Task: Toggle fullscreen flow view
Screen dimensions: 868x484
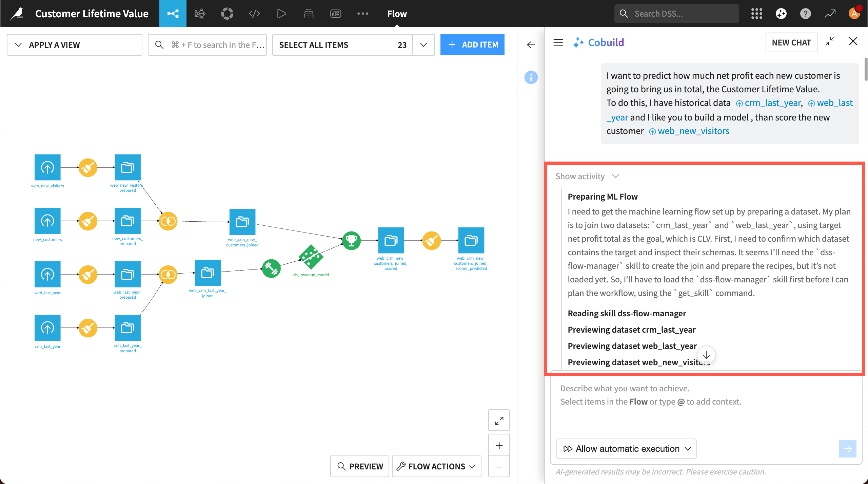Action: click(499, 421)
